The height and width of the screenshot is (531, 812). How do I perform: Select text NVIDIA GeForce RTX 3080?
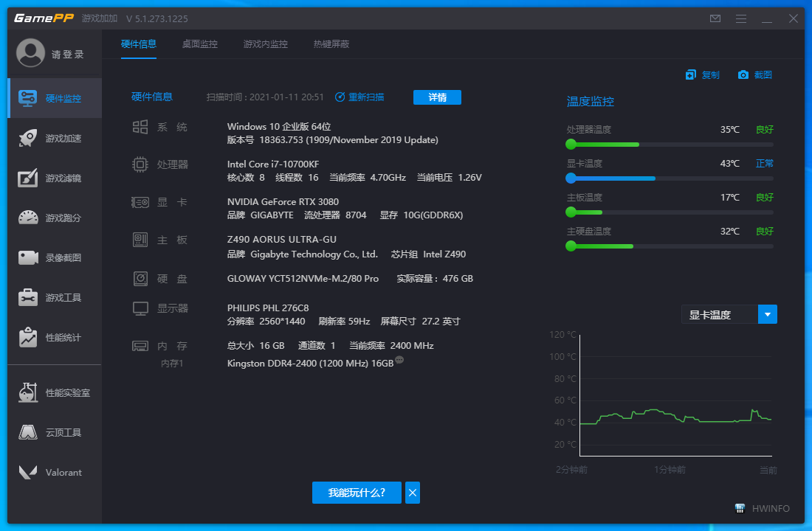click(x=283, y=202)
